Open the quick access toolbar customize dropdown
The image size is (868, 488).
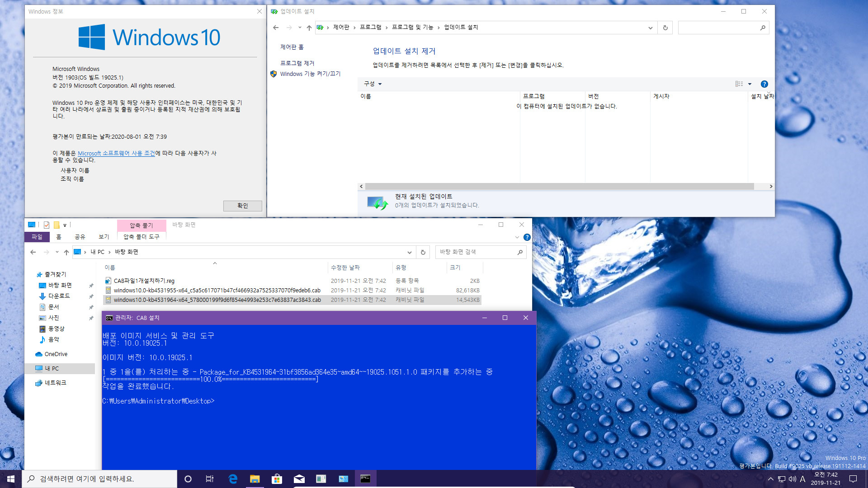[x=65, y=225]
